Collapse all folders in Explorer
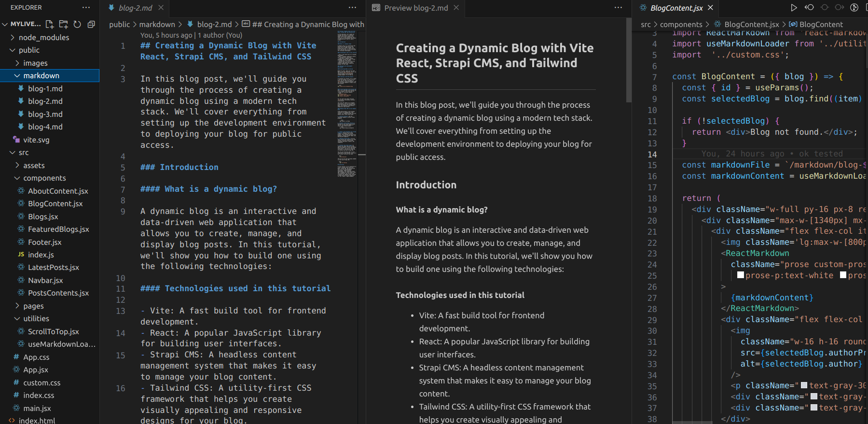Viewport: 868px width, 424px height. pos(91,24)
